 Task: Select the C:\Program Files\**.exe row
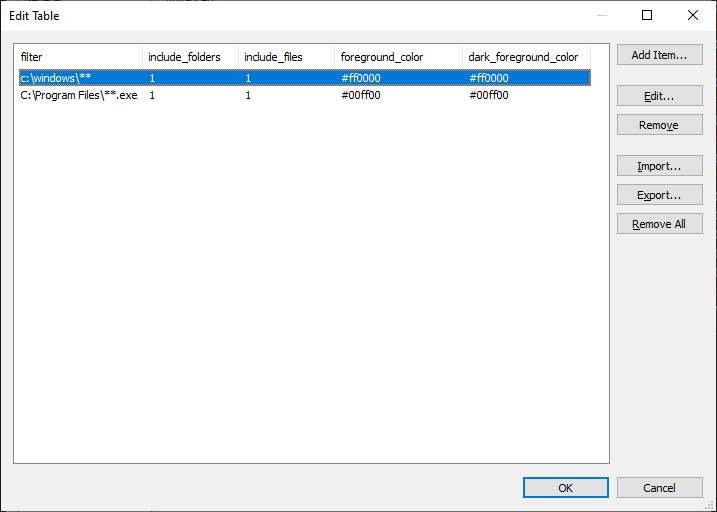(78, 96)
